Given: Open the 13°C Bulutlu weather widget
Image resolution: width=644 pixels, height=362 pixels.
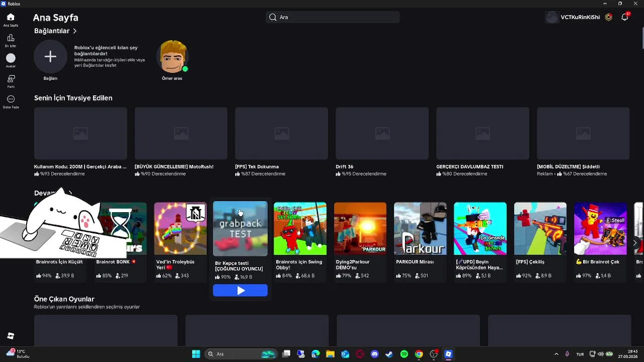Looking at the screenshot, I should coord(18,354).
